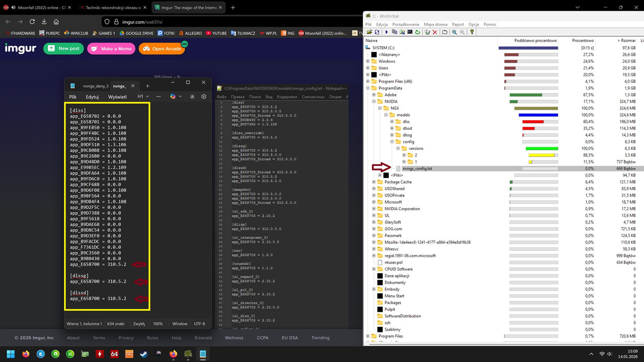Click the red 64 app icon on taskbar
The image size is (644, 362).
114,354
